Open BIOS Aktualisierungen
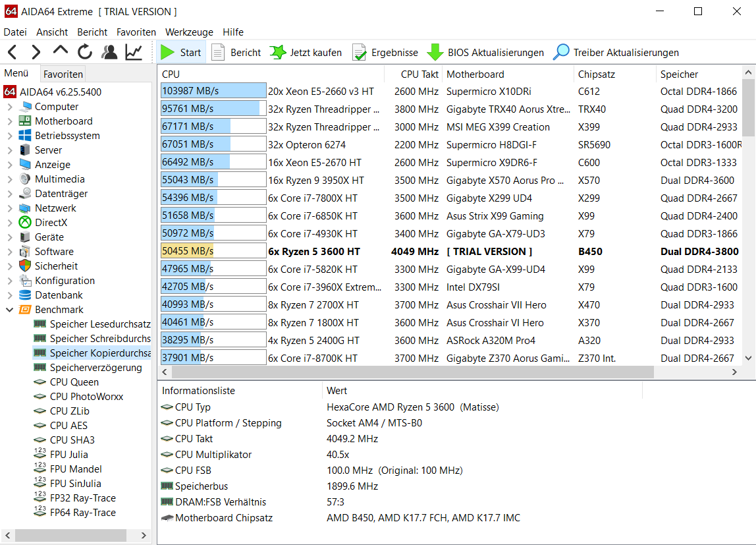756x545 pixels. pos(485,52)
